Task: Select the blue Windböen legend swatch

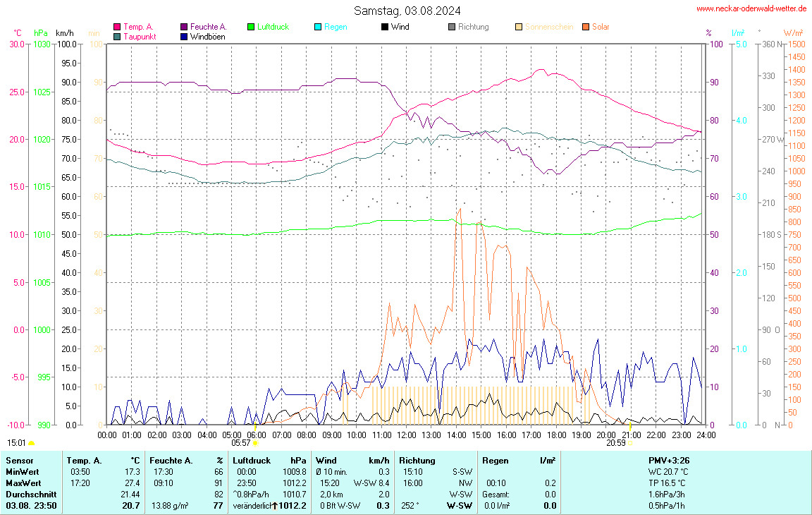Action: pos(184,36)
